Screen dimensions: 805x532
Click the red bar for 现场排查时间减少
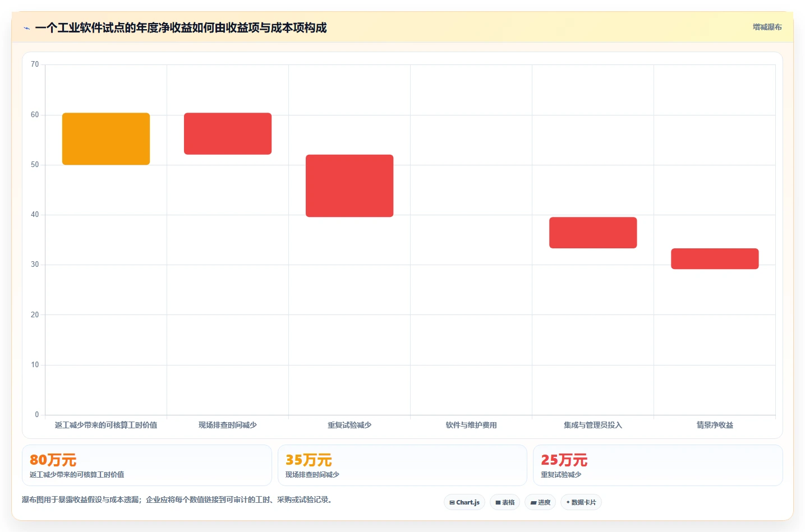point(228,133)
